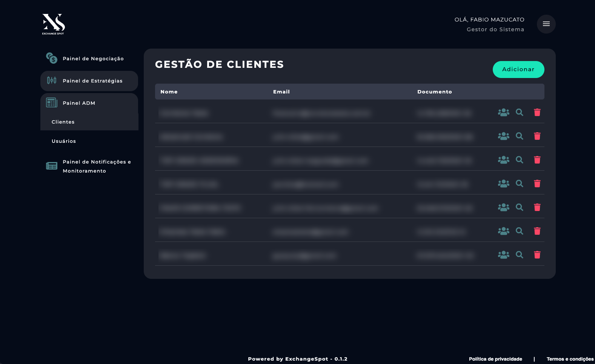Click magnifier icon in last client row
Viewport: 595px width, 364px height.
tap(520, 255)
